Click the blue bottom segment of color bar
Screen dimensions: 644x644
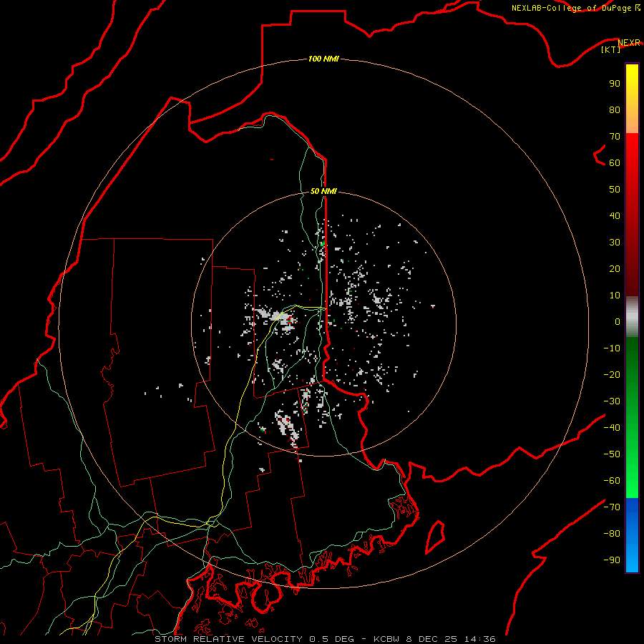tap(632, 535)
